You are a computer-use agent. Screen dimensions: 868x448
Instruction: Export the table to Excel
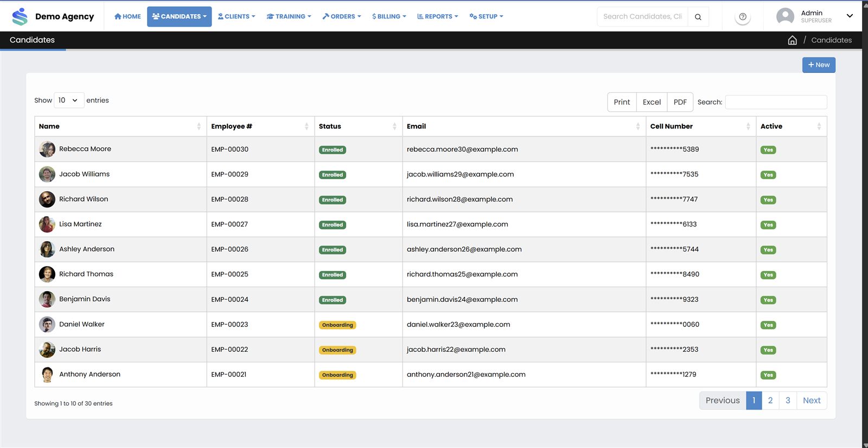652,102
